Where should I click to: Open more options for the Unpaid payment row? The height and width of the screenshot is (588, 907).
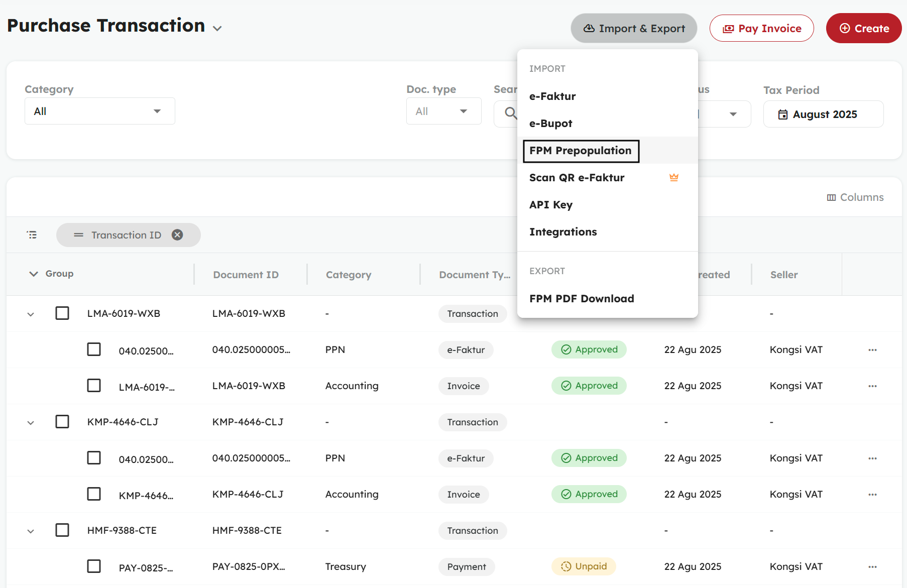tap(872, 567)
